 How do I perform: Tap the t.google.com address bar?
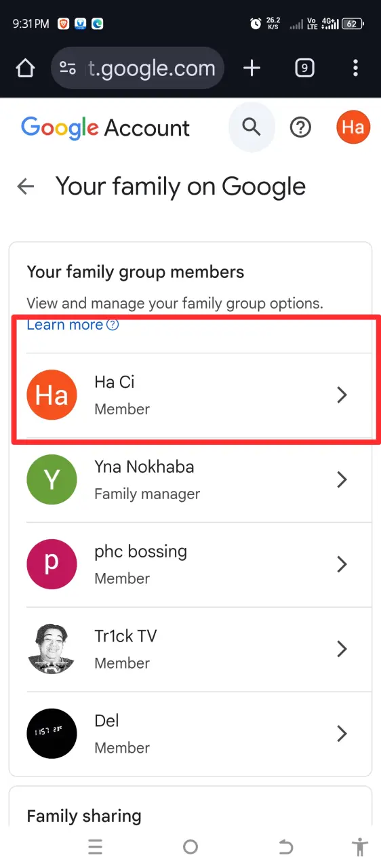tap(138, 68)
